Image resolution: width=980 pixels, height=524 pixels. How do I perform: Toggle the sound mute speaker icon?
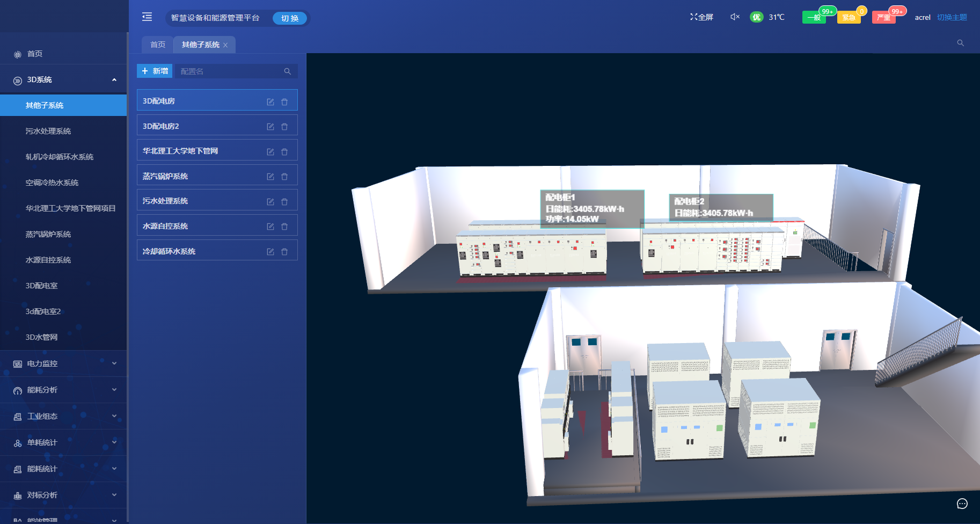coord(735,17)
